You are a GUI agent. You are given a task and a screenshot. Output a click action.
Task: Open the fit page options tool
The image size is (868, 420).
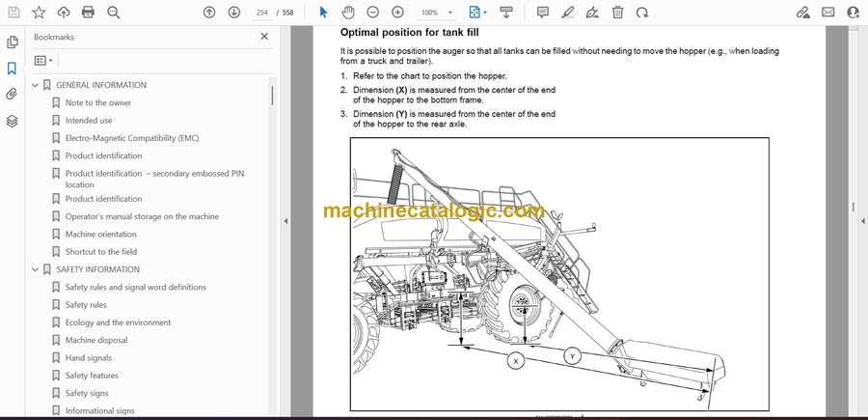coord(476,13)
